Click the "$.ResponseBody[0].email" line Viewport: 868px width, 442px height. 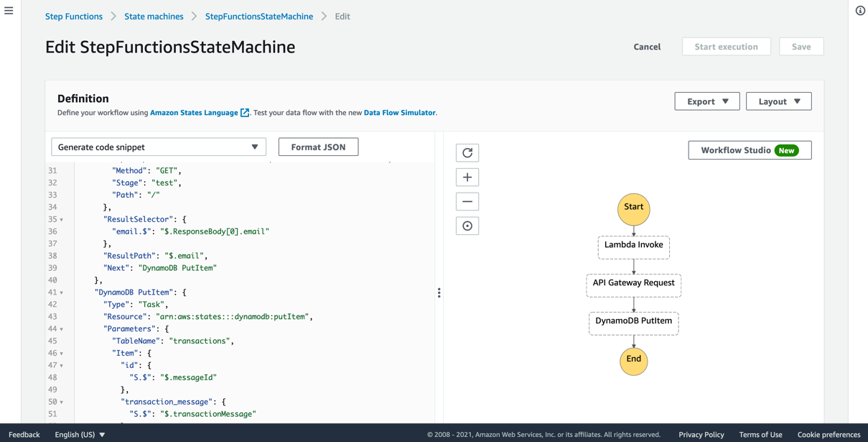click(x=190, y=232)
